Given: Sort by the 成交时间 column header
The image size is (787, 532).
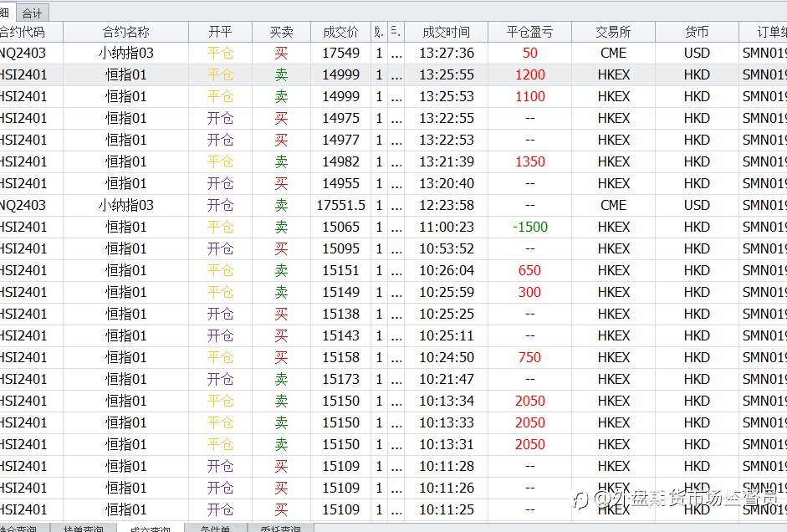Looking at the screenshot, I should pos(447,32).
